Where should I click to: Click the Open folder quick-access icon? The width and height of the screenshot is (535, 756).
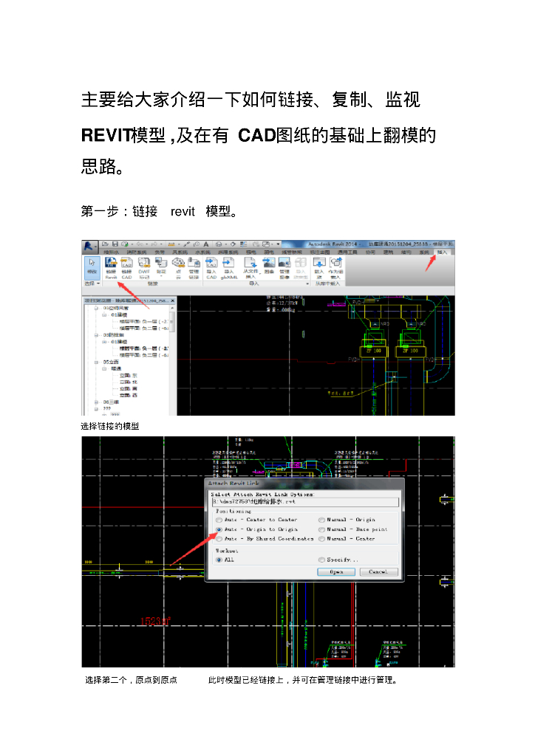click(x=105, y=244)
